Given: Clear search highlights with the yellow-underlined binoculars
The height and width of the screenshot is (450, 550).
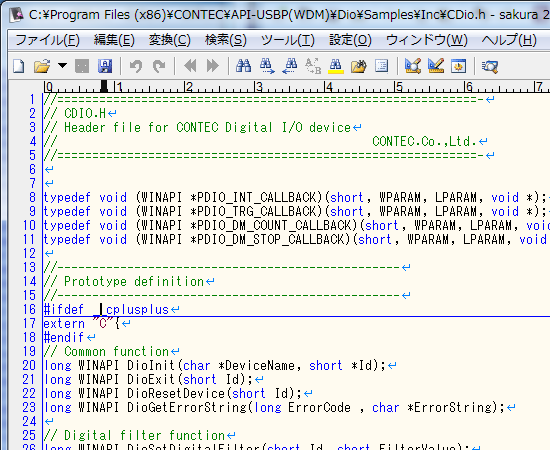Looking at the screenshot, I should pyautogui.click(x=336, y=66).
